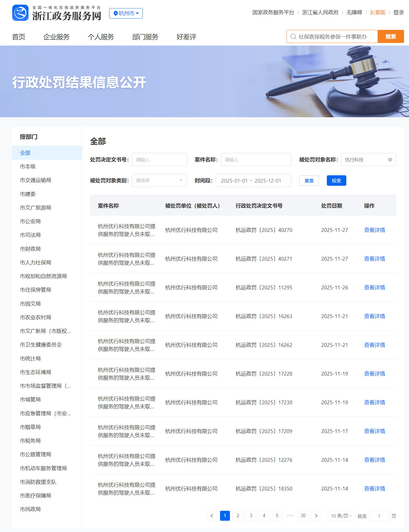
Task: Select 市公安局 in the department list
Action: point(30,221)
